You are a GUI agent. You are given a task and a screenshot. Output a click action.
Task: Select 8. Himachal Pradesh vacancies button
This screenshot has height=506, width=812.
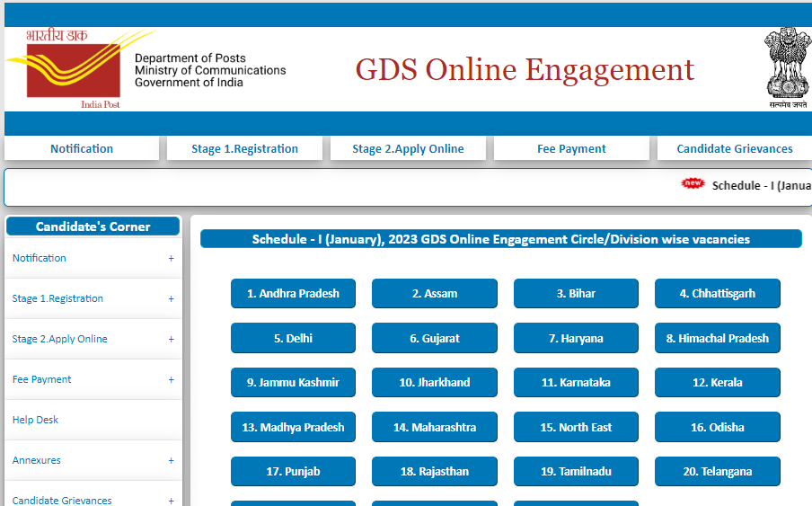click(x=717, y=338)
